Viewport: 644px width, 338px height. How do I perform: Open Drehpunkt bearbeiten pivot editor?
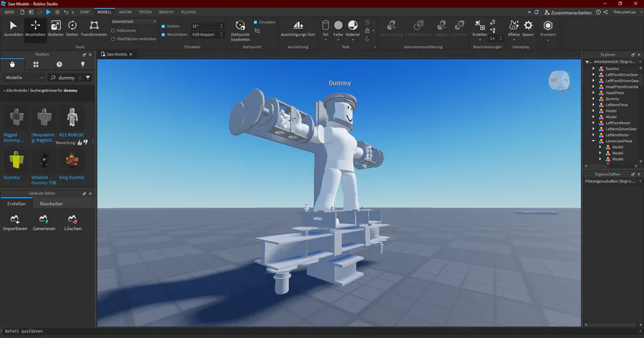click(240, 31)
